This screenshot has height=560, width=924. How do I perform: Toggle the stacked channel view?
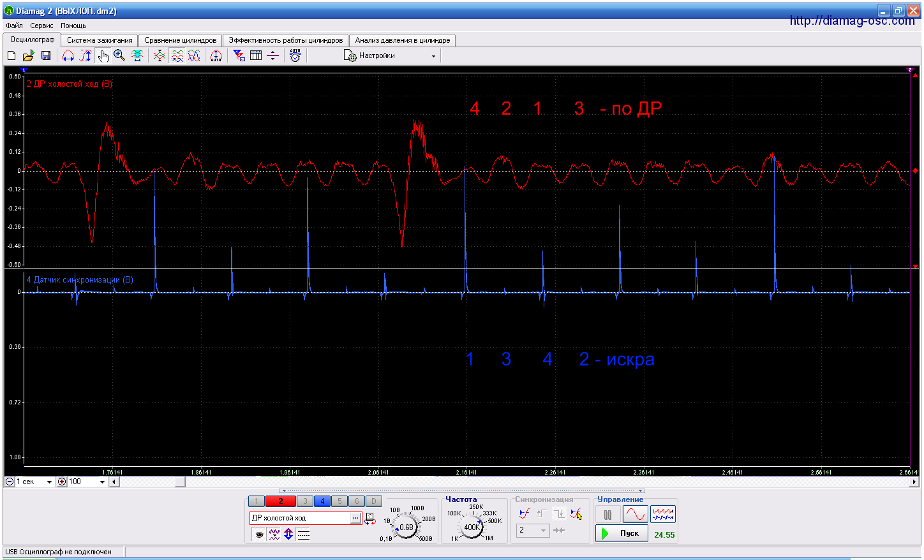(x=177, y=56)
